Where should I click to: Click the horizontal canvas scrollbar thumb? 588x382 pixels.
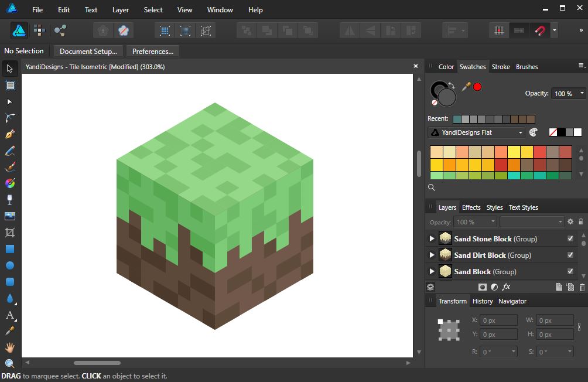97,363
